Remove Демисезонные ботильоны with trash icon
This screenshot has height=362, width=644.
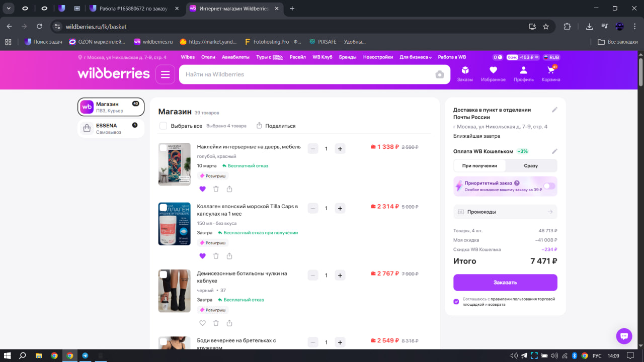click(x=216, y=323)
